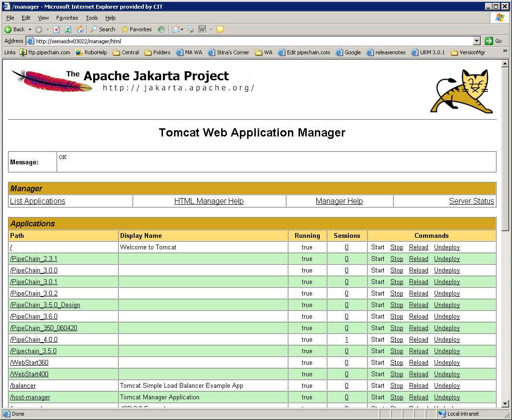The width and height of the screenshot is (512, 420).
Task: Click the Print toolbar icon
Action: pyautogui.click(x=191, y=29)
